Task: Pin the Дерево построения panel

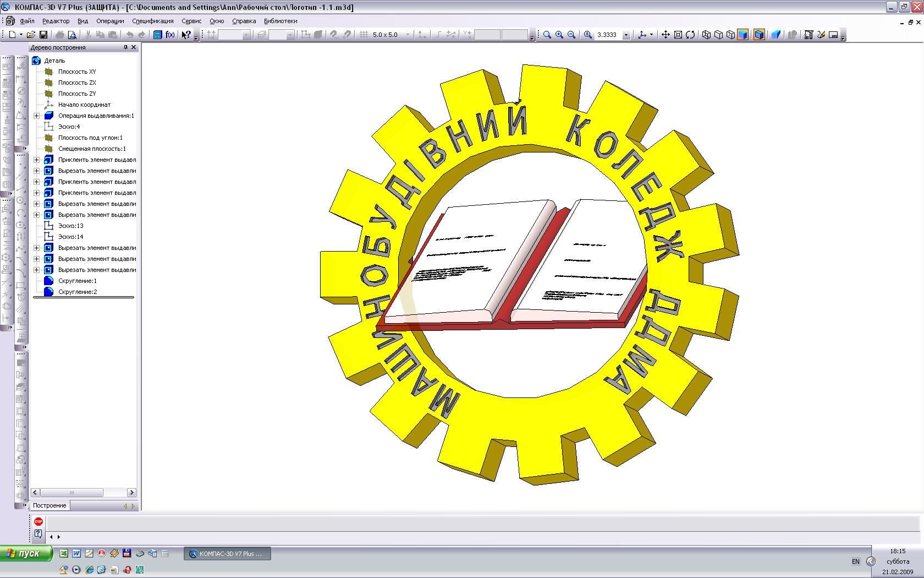Action: (125, 47)
